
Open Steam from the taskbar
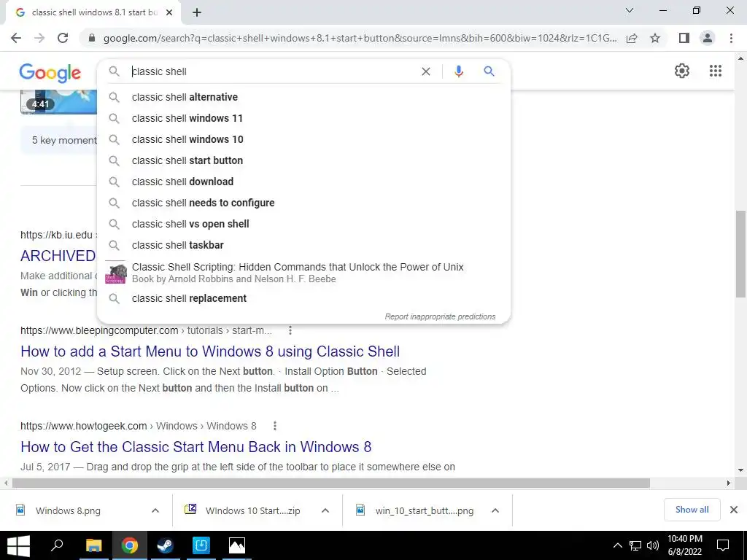tap(166, 545)
